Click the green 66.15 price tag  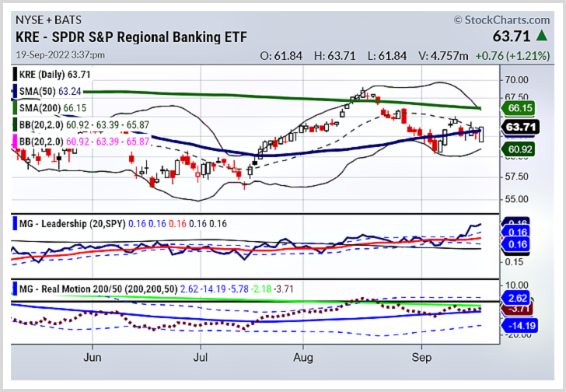pyautogui.click(x=518, y=108)
